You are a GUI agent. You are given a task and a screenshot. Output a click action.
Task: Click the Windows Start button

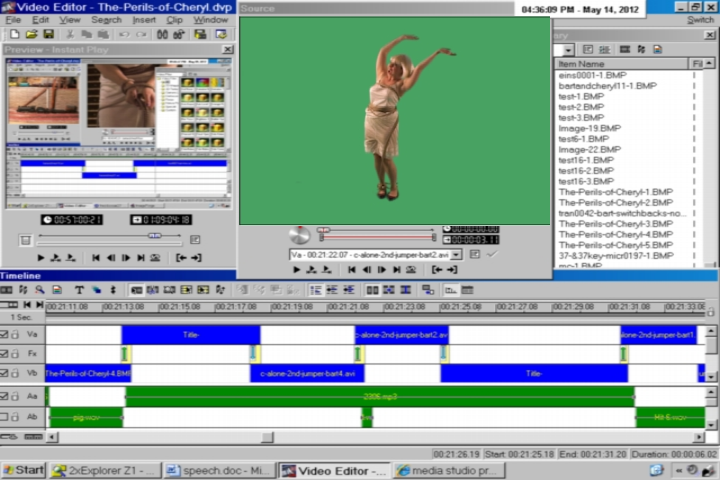click(23, 470)
